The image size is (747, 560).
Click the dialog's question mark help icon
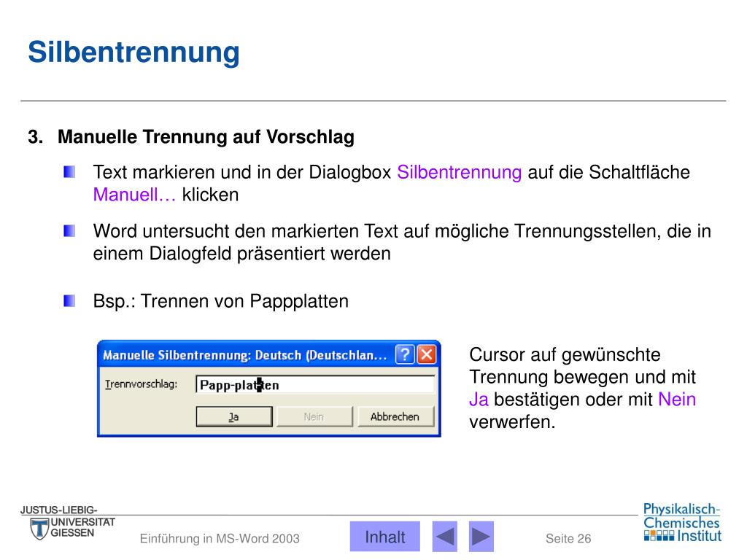(x=404, y=354)
